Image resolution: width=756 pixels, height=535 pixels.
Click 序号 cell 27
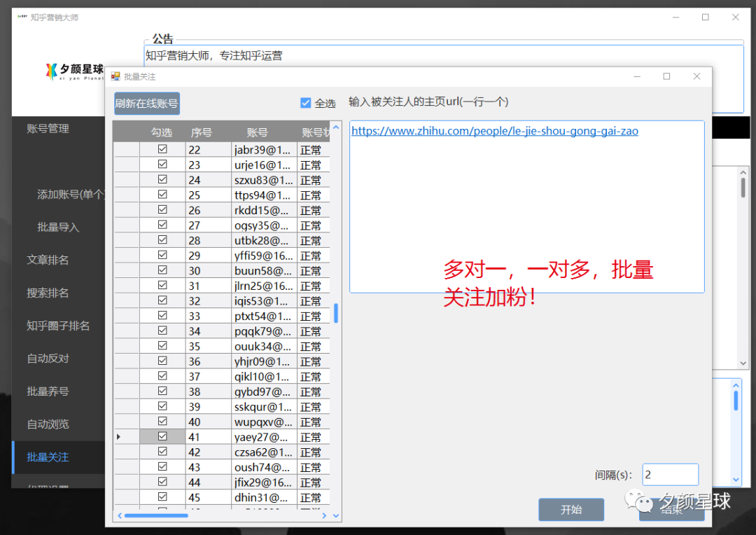click(x=209, y=225)
